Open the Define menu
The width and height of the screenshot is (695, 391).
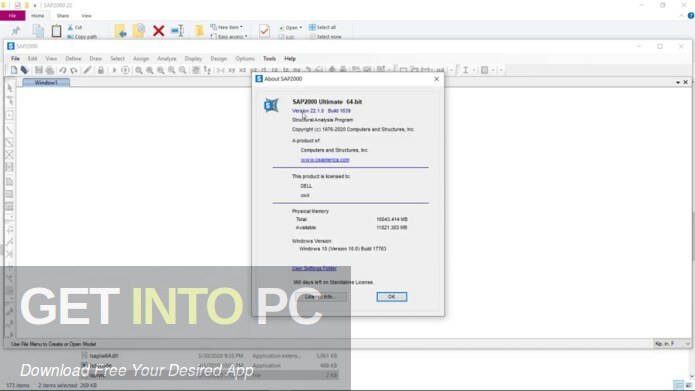coord(73,59)
